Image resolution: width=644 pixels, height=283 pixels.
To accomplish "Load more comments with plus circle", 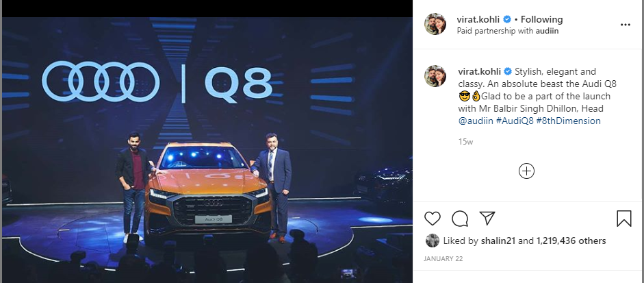I will point(526,171).
